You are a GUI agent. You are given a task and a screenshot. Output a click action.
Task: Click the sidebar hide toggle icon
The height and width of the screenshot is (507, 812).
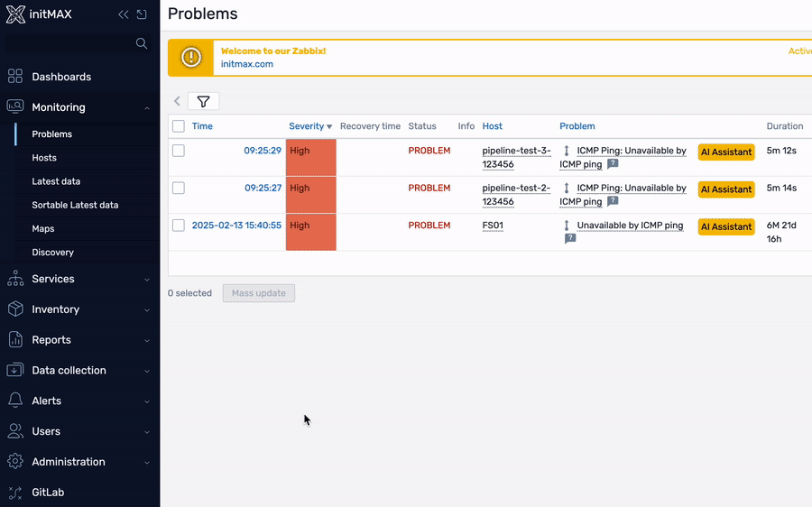142,15
